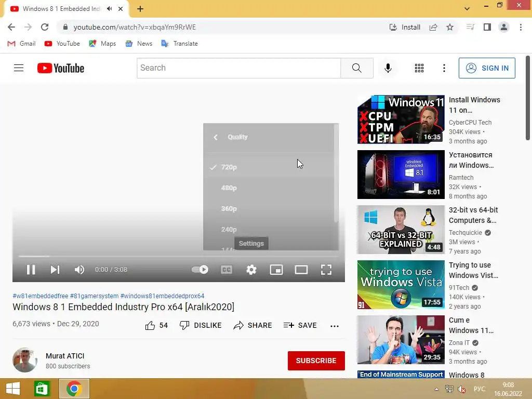Open more actions ellipsis below video
Image resolution: width=532 pixels, height=399 pixels.
[335, 326]
